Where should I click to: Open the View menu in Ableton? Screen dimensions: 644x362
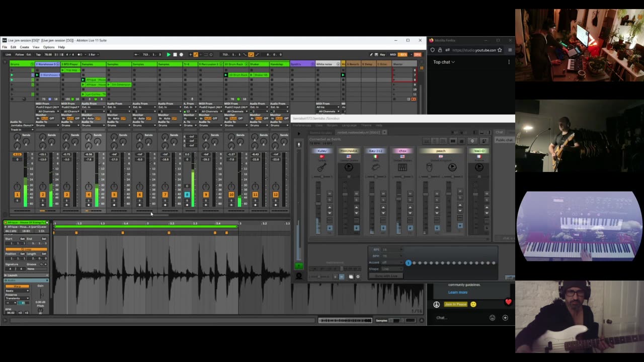(x=36, y=47)
